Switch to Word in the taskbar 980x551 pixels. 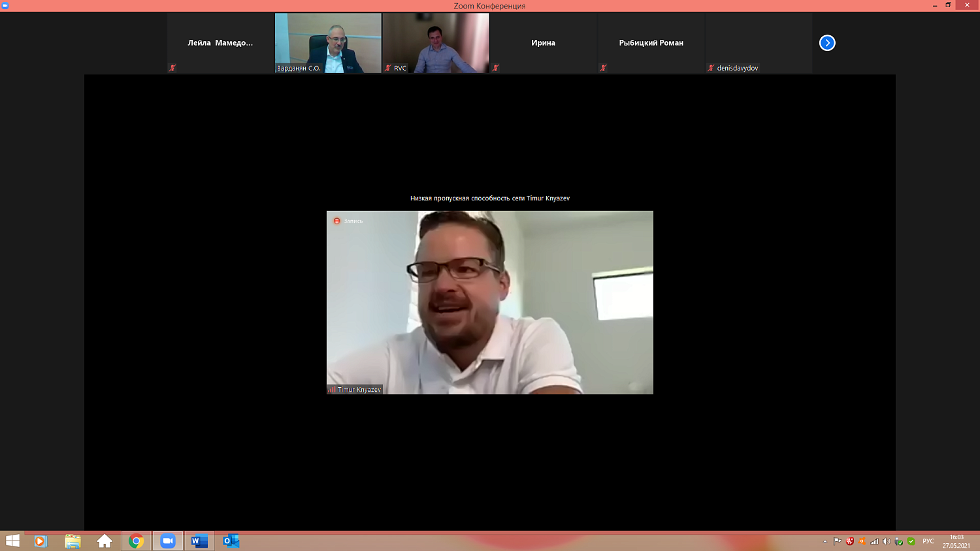(199, 541)
